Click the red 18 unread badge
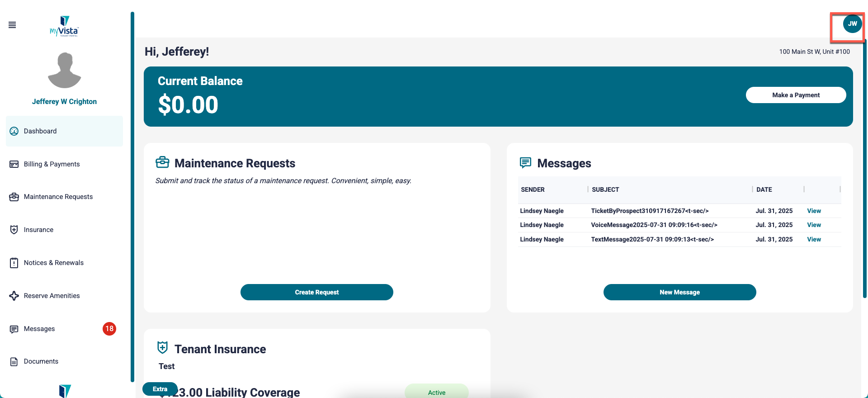This screenshot has height=398, width=868. [109, 329]
